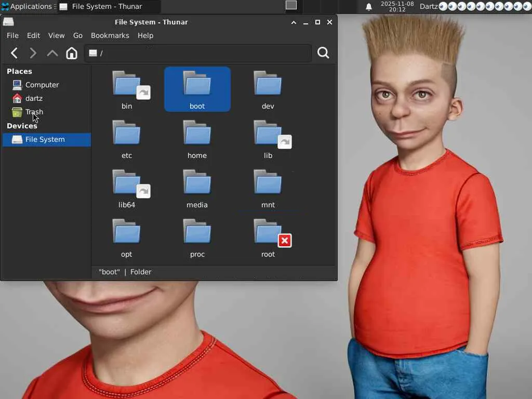Image resolution: width=532 pixels, height=399 pixels.
Task: Open the Go menu
Action: click(x=78, y=35)
